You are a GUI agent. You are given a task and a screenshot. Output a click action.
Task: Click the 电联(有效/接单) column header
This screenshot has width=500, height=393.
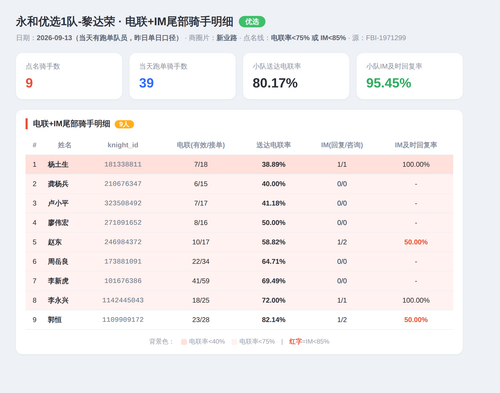pyautogui.click(x=201, y=145)
